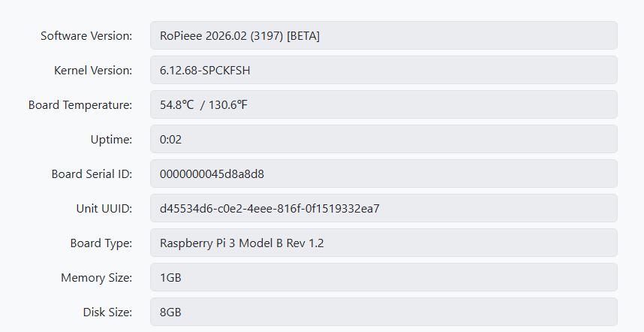The width and height of the screenshot is (644, 332).
Task: Click the Software Version field
Action: coord(383,35)
